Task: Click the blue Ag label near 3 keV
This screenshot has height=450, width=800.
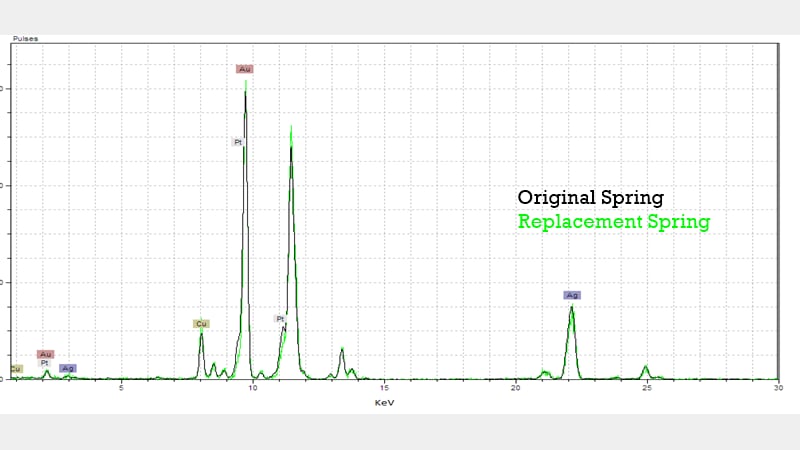Action: (x=68, y=368)
